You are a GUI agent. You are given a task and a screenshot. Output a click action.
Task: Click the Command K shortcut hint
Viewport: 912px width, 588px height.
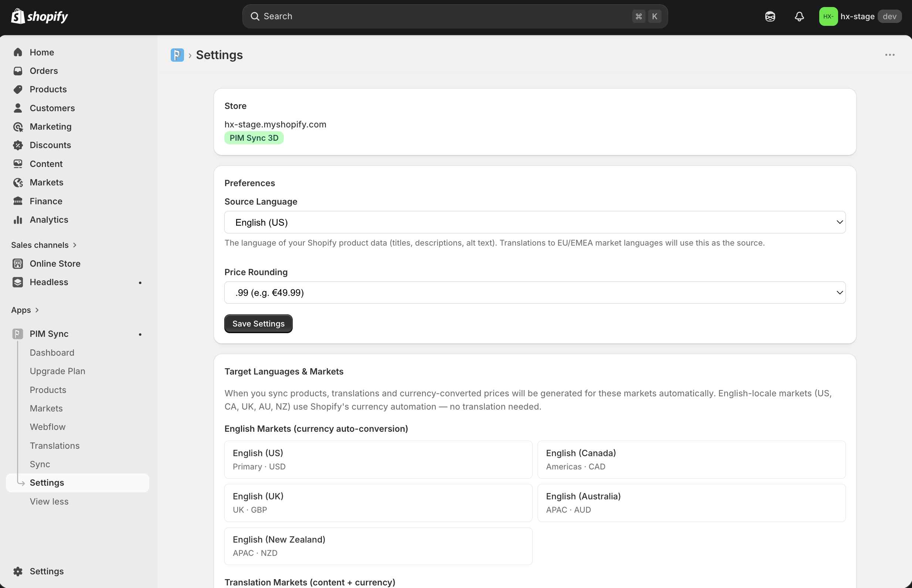click(647, 16)
